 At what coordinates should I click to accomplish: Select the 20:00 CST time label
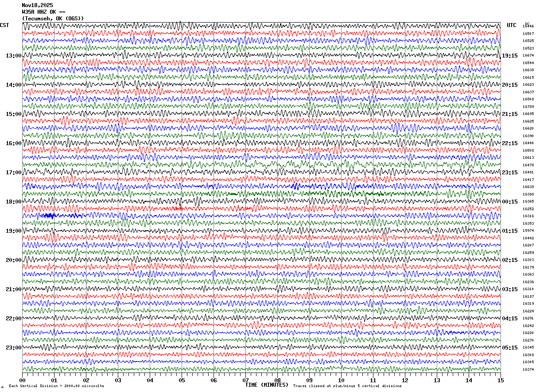[14, 260]
